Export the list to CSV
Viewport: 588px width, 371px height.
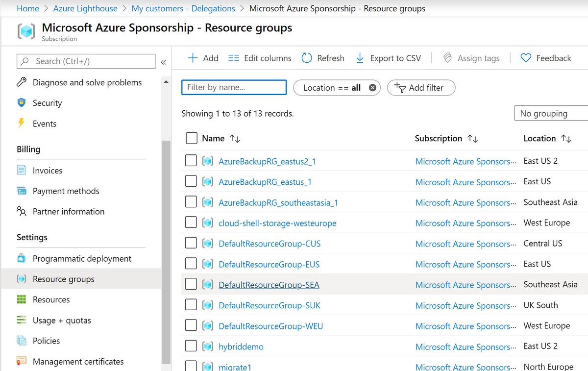pyautogui.click(x=388, y=58)
